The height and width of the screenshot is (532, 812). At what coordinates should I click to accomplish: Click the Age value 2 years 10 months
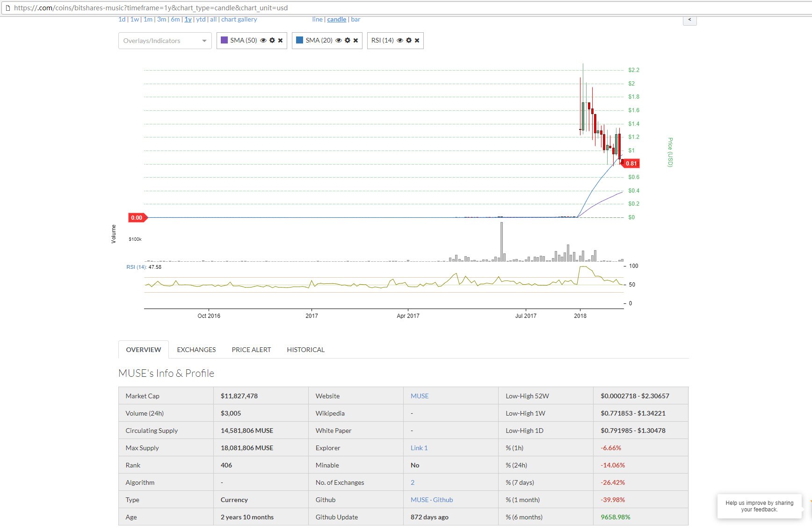[247, 517]
